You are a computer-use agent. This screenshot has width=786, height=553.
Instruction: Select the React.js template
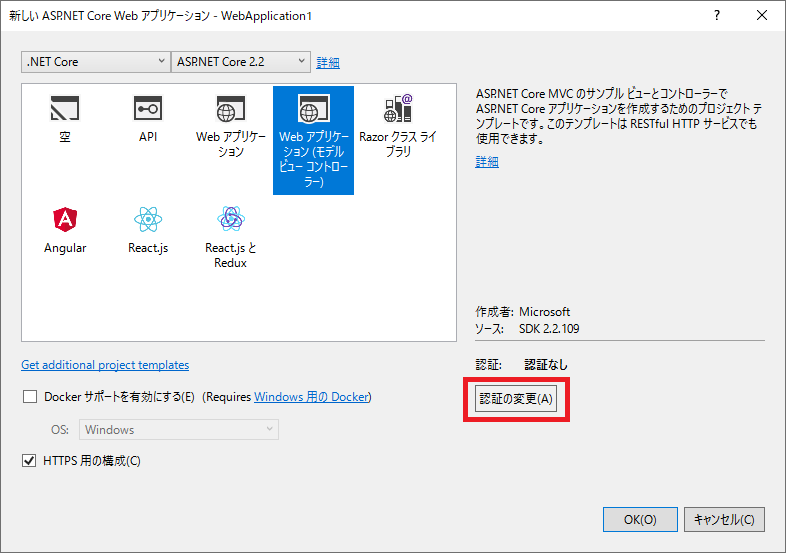(148, 231)
